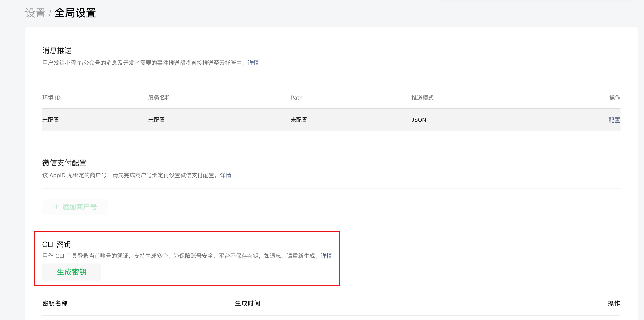
Task: Click 配置 in the message push row
Action: pyautogui.click(x=614, y=120)
